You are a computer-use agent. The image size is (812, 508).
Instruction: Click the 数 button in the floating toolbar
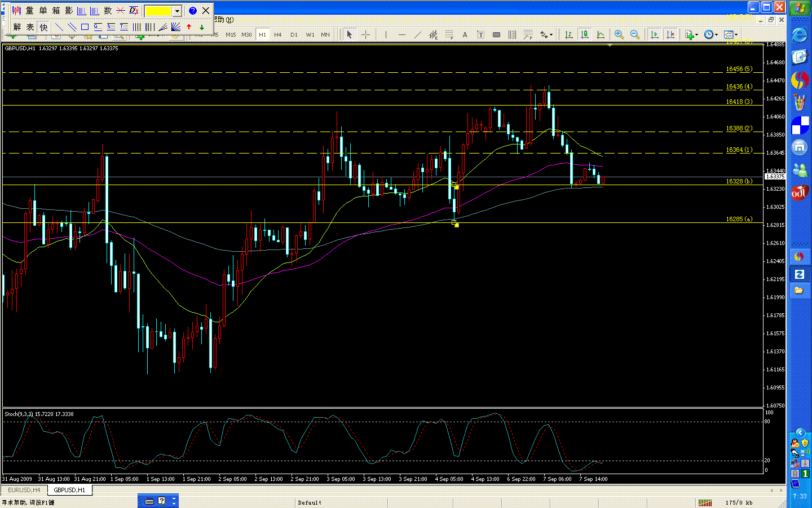tap(108, 11)
